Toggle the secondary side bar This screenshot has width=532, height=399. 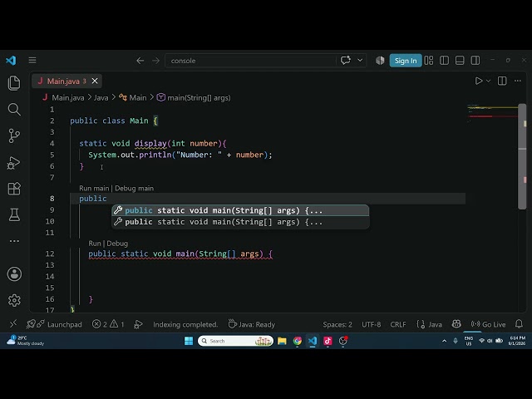coord(475,61)
